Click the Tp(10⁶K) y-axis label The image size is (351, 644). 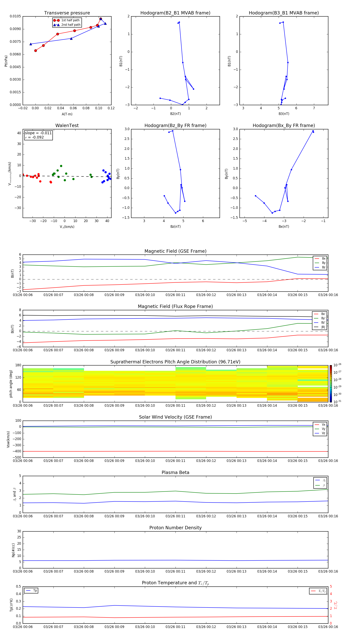[x=11, y=605]
